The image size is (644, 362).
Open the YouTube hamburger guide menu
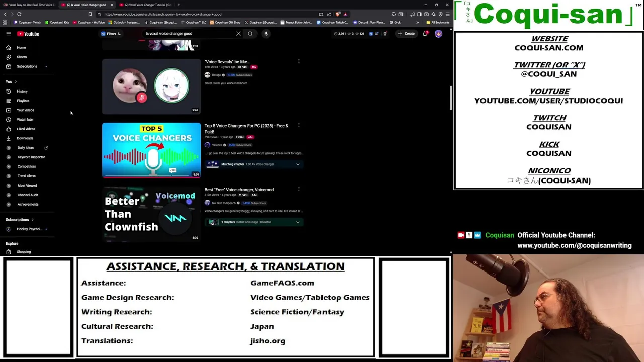click(9, 34)
